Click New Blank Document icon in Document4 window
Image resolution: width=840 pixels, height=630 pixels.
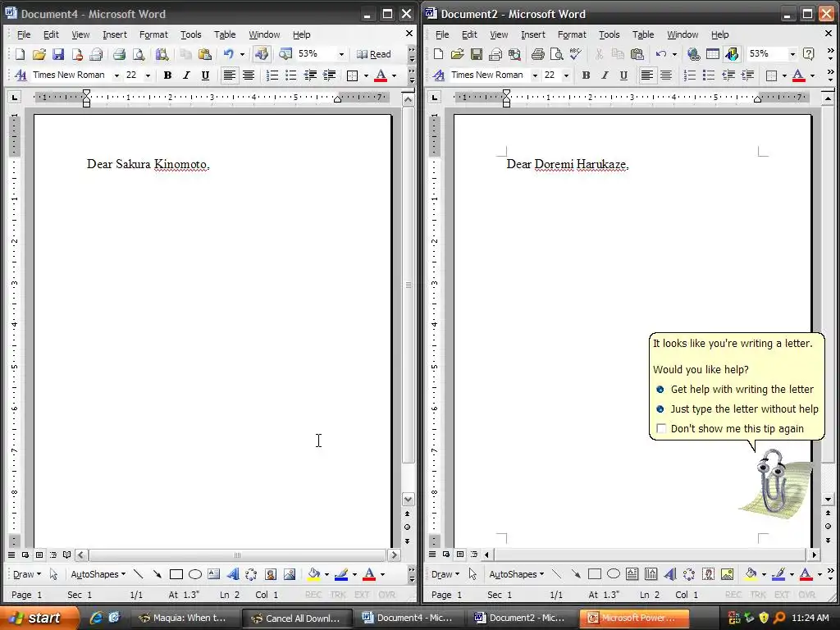pos(20,54)
